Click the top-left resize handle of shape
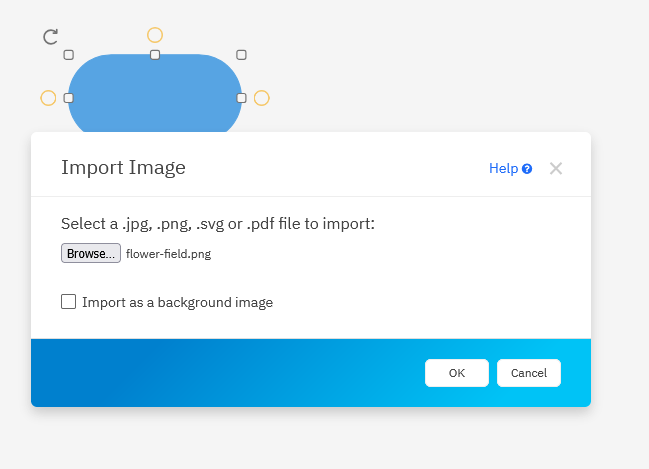Viewport: 649px width, 469px height. tap(69, 55)
